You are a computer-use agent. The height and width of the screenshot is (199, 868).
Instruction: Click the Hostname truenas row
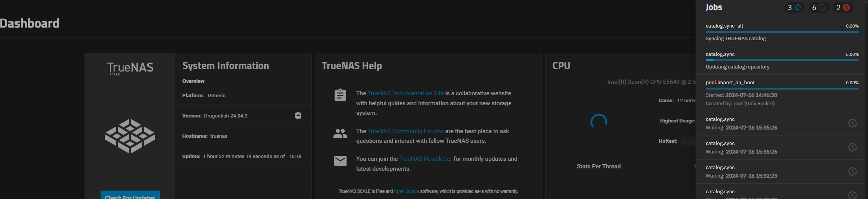[243, 136]
